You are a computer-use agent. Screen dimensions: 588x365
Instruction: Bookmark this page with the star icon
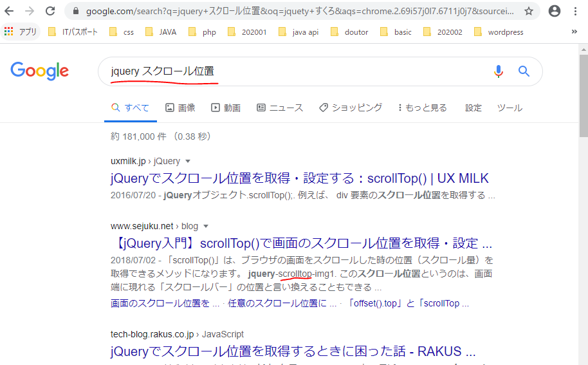[529, 11]
